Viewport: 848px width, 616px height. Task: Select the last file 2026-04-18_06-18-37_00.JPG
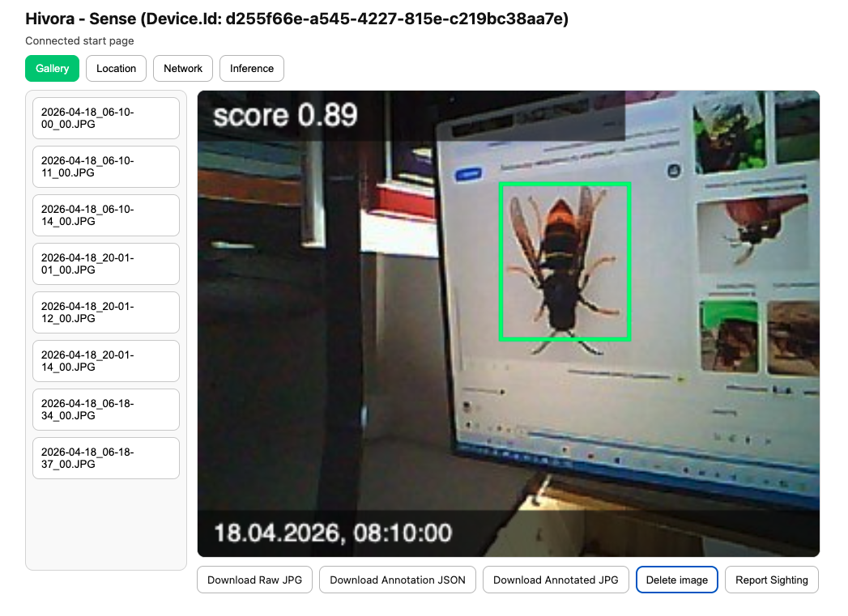pos(106,458)
